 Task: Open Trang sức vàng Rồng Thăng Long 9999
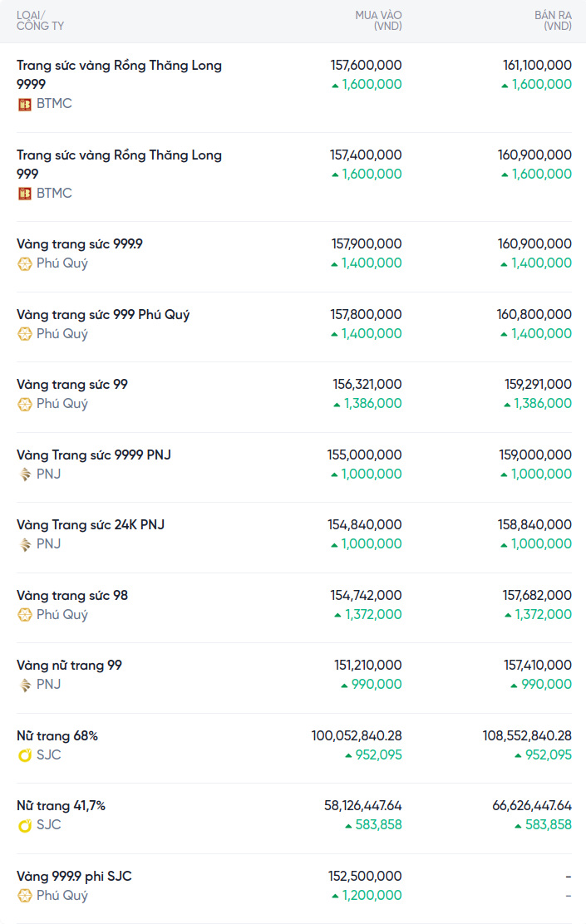coord(119,74)
